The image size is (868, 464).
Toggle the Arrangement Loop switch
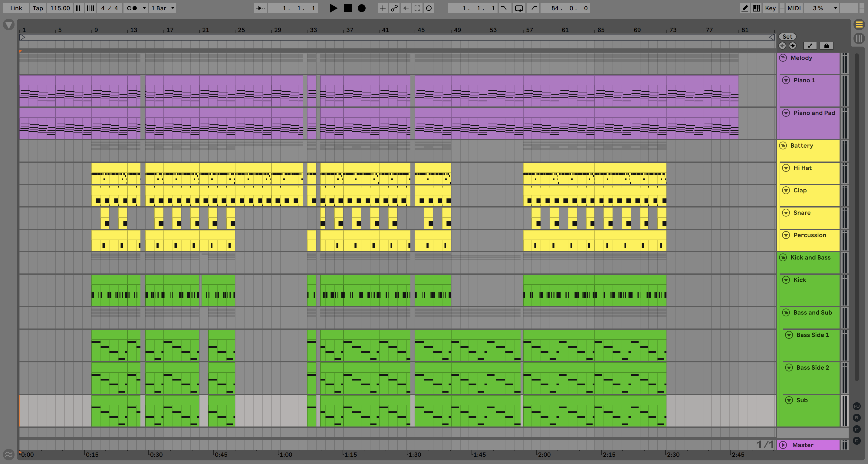(519, 8)
